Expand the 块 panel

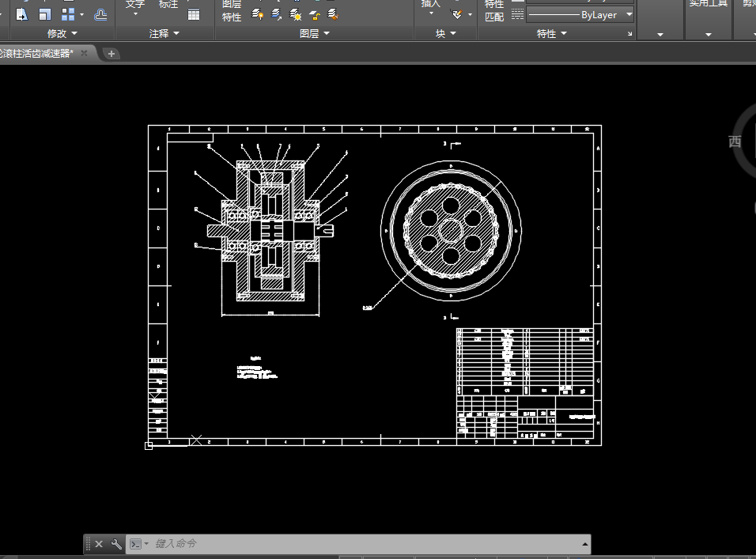click(x=445, y=33)
